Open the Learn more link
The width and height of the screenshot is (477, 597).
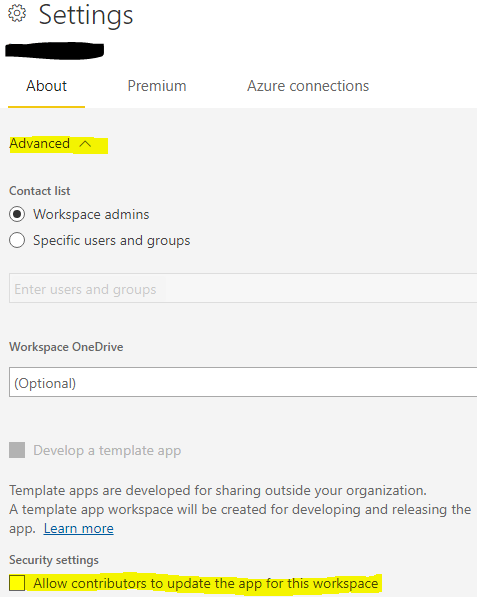click(x=78, y=528)
